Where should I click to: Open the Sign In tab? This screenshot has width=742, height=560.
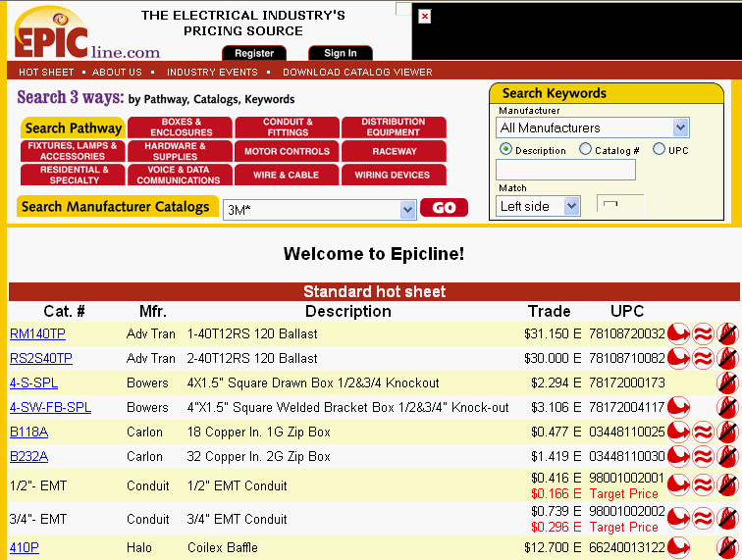[341, 53]
